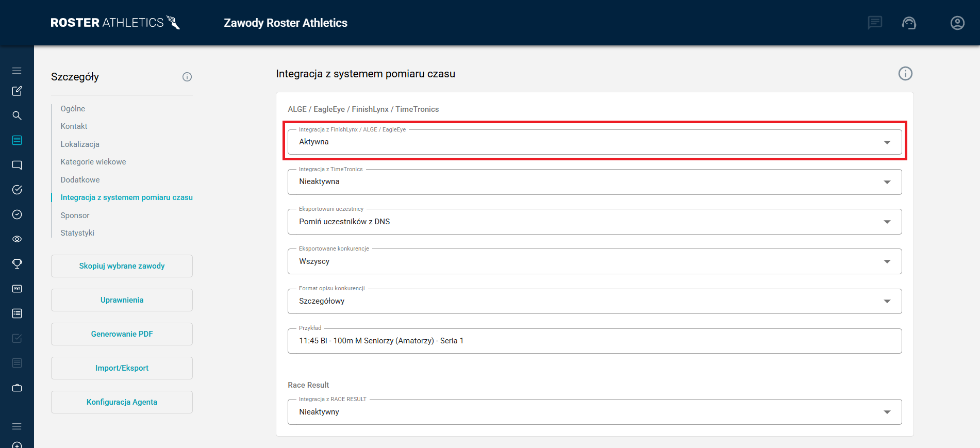This screenshot has width=980, height=448.
Task: Click the Roster Athletics logo
Action: pos(115,23)
